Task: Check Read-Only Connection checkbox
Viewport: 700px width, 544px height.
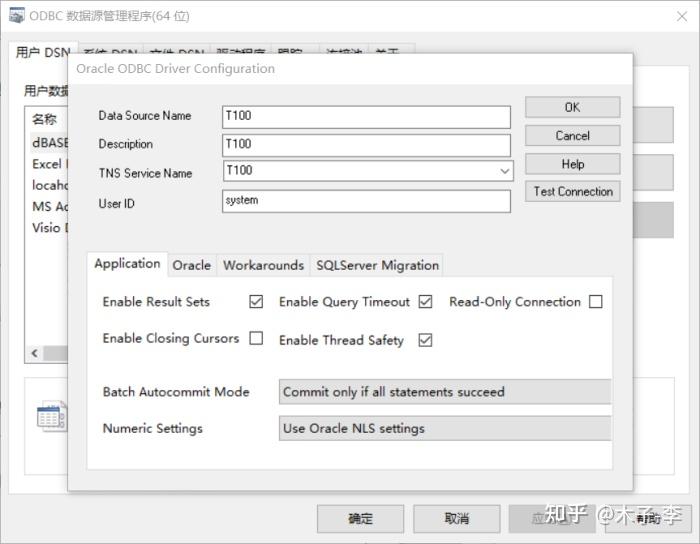Action: click(x=596, y=302)
